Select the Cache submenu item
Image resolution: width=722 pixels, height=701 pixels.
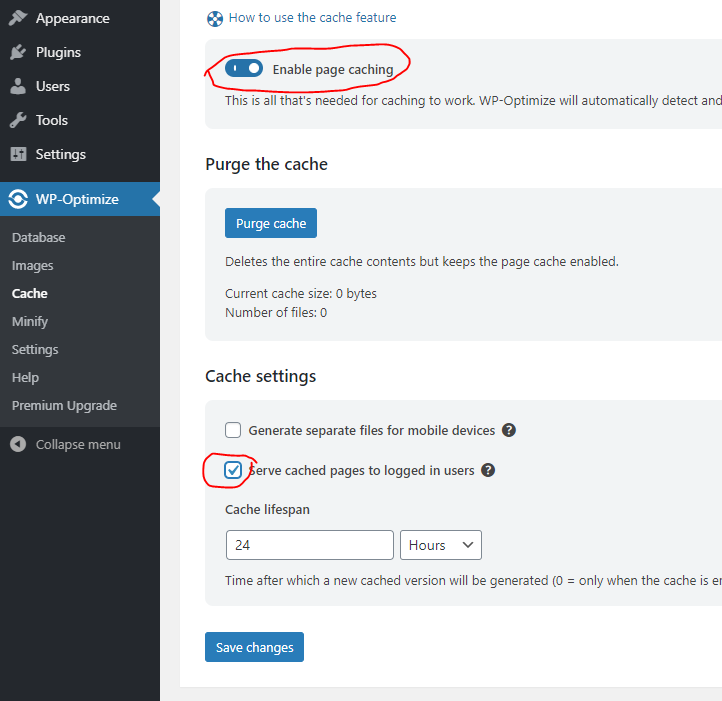click(29, 293)
